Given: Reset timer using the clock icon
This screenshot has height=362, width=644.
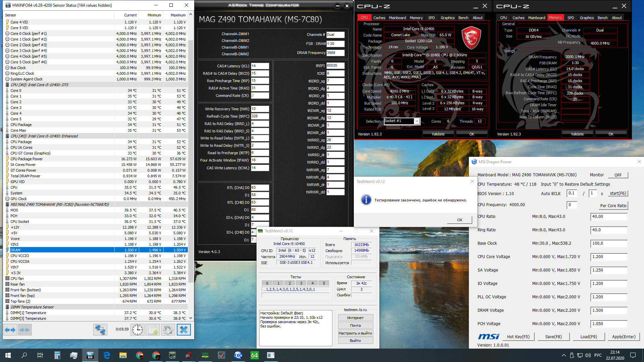Looking at the screenshot, I should click(138, 330).
